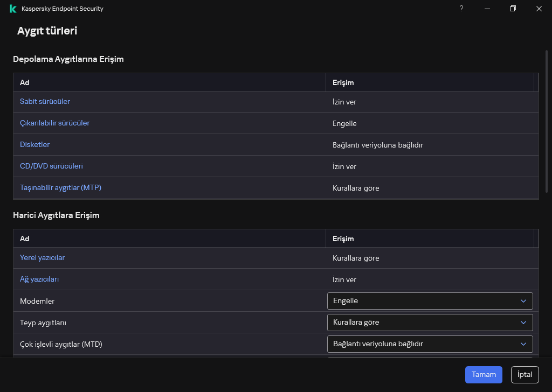Click the Kaspersky logo icon
Screen dimensions: 552x392
13,9
